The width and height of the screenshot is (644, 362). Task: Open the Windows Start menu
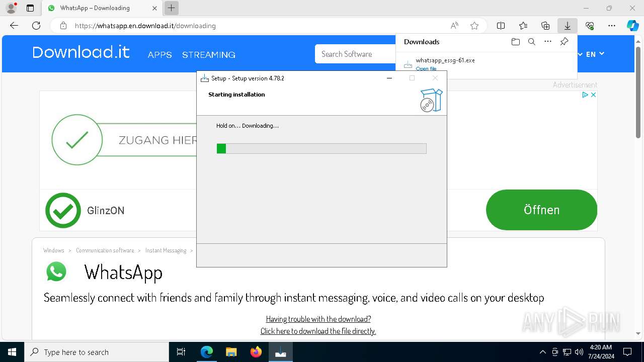pos(12,352)
